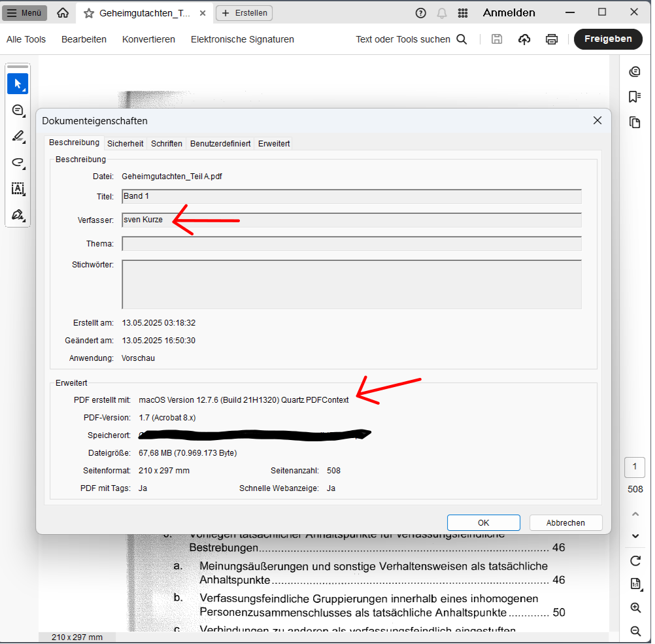Rotate the page clockwise

point(635,561)
